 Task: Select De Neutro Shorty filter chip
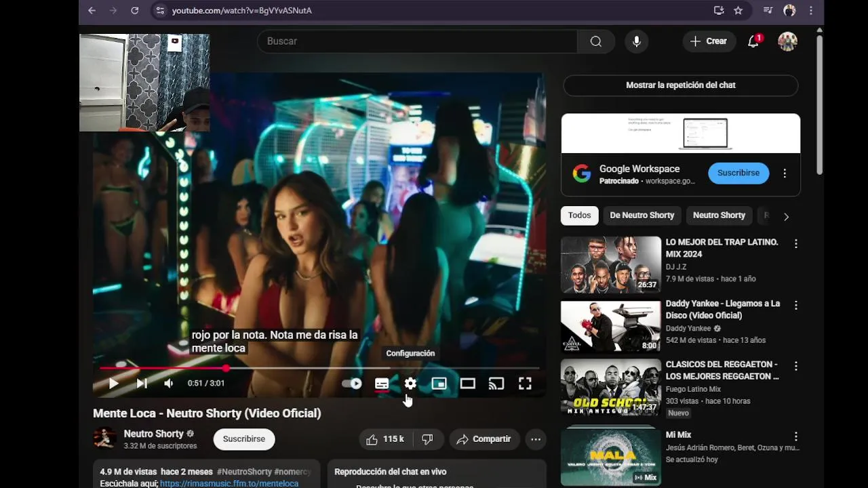pyautogui.click(x=642, y=216)
